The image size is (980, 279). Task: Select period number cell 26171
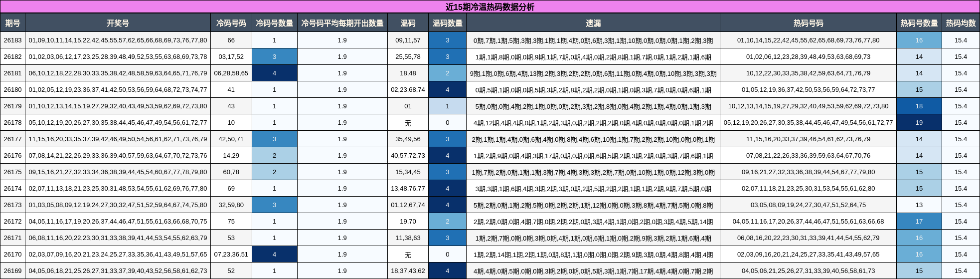coord(12,238)
